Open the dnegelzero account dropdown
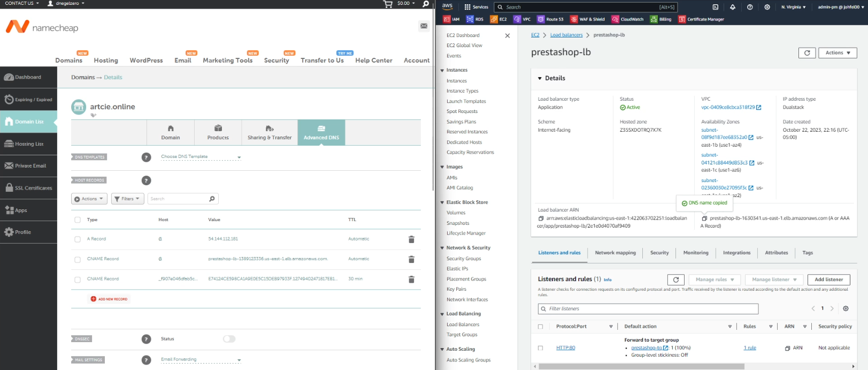868x370 pixels. pos(66,3)
